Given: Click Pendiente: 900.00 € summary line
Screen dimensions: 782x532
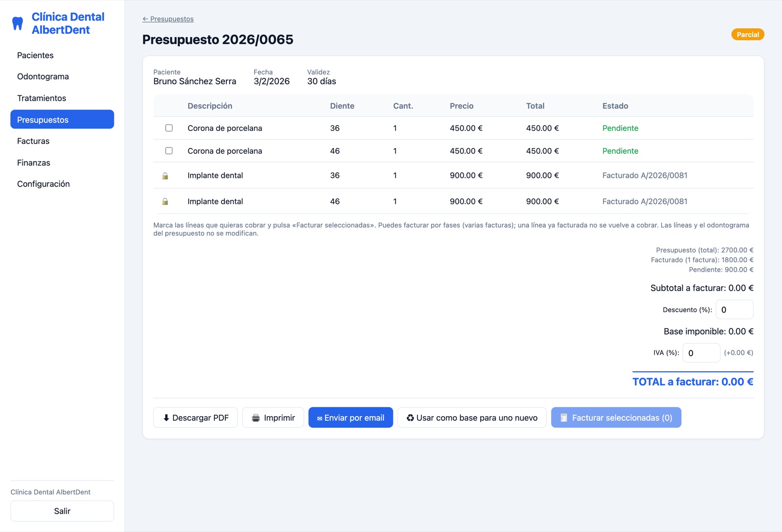Looking at the screenshot, I should pos(721,270).
